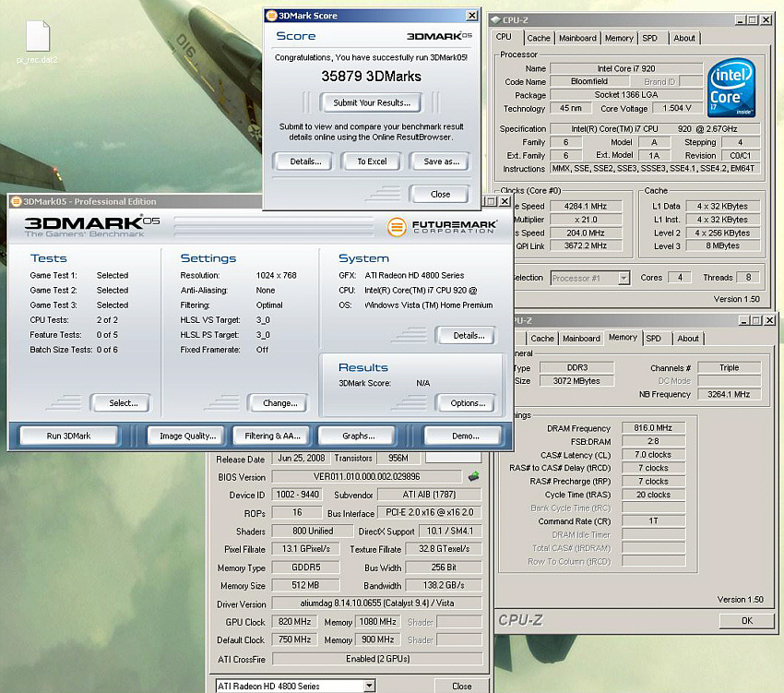The height and width of the screenshot is (693, 784).
Task: Select About tab in lower CPU-Z window
Action: [x=688, y=339]
